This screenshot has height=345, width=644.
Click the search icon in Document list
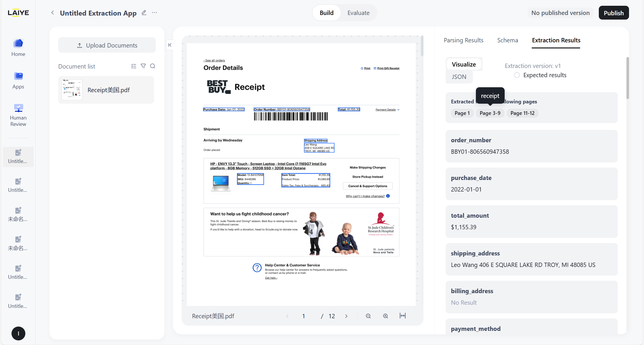click(x=153, y=66)
